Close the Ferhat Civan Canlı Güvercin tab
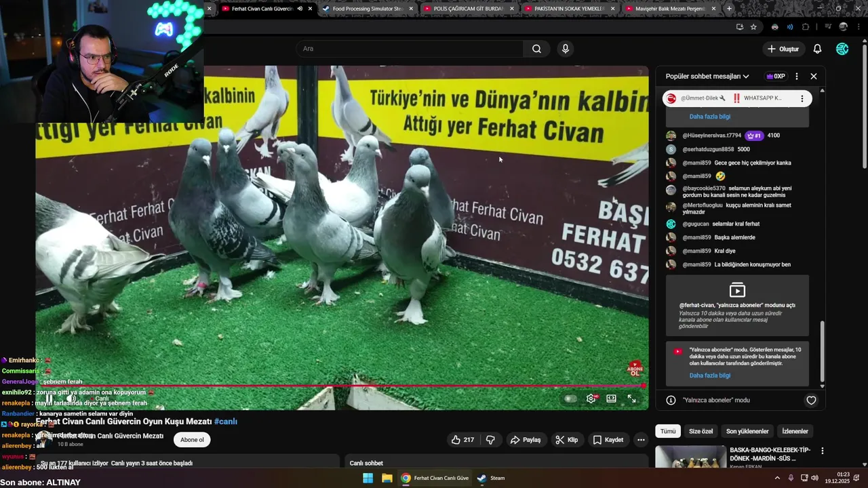 (310, 9)
